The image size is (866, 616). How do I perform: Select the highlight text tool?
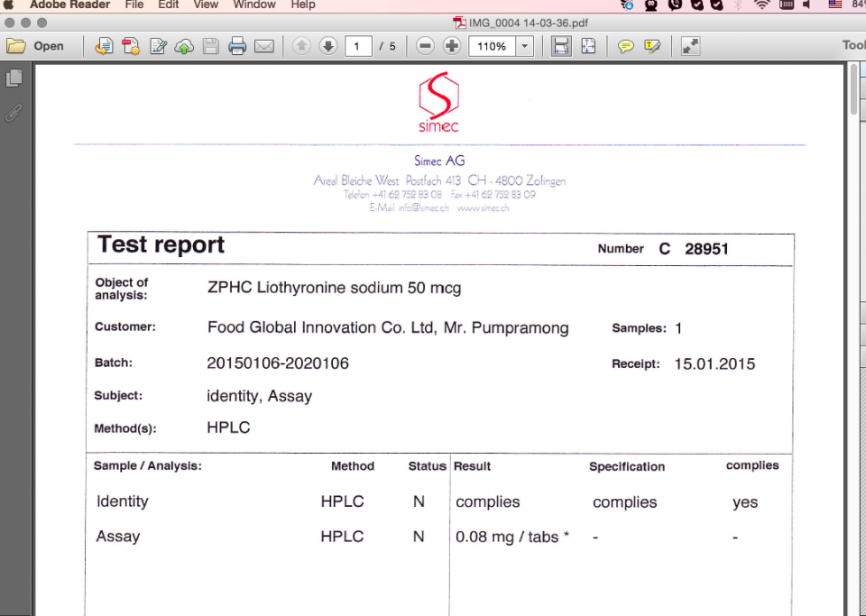point(652,46)
